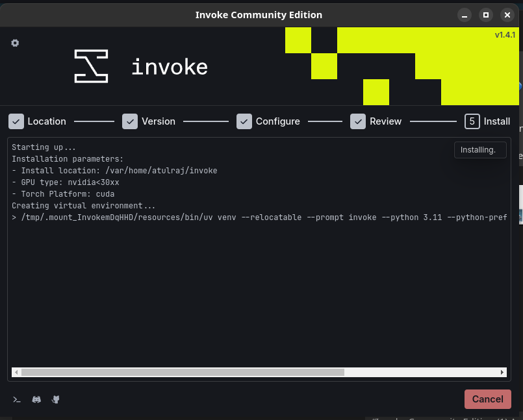Click the log's left scroll arrow
The width and height of the screenshot is (523, 420).
(16, 373)
